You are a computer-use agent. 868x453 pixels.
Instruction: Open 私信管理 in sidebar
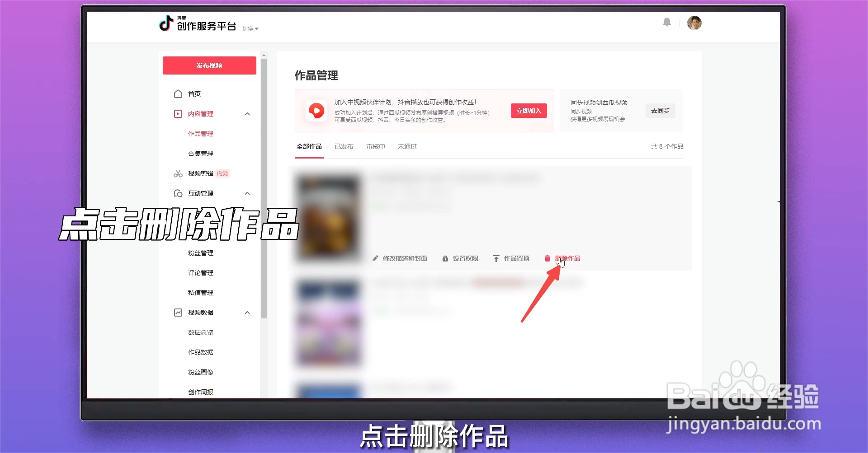click(201, 293)
